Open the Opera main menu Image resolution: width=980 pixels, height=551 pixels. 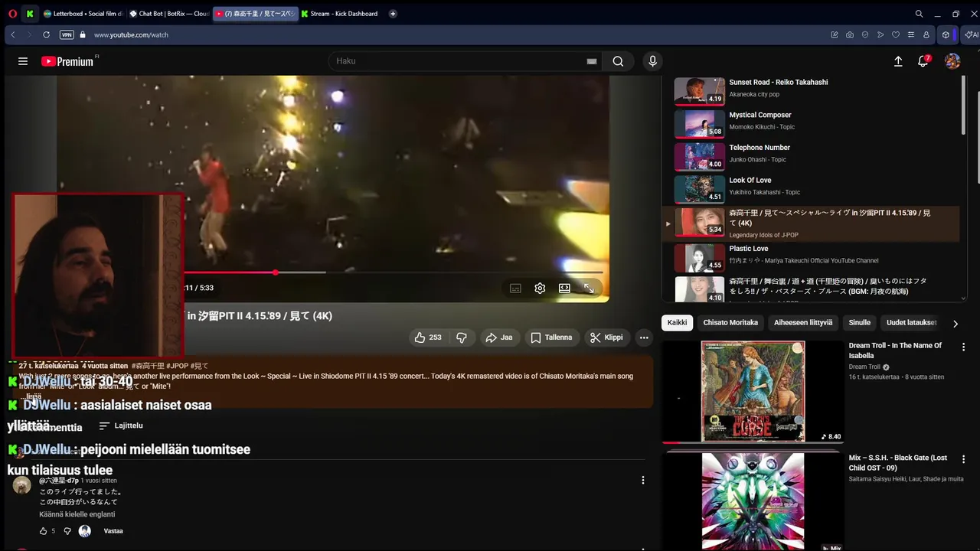click(x=11, y=14)
